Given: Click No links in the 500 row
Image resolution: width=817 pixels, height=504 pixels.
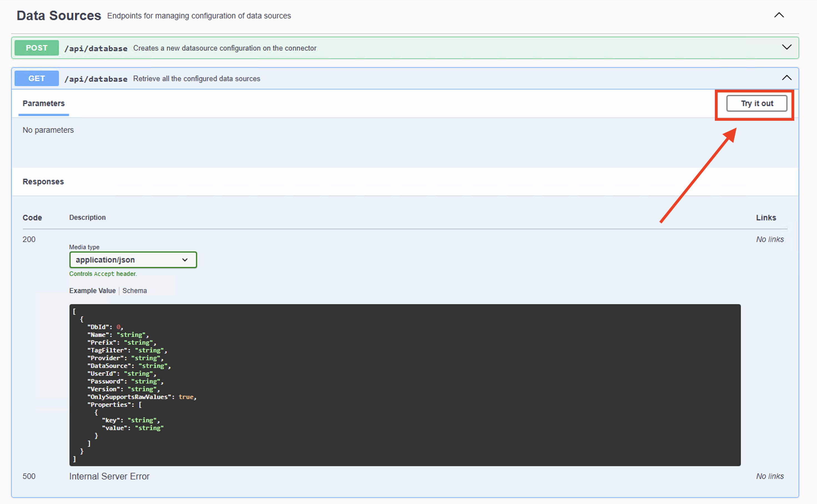Looking at the screenshot, I should [x=770, y=476].
